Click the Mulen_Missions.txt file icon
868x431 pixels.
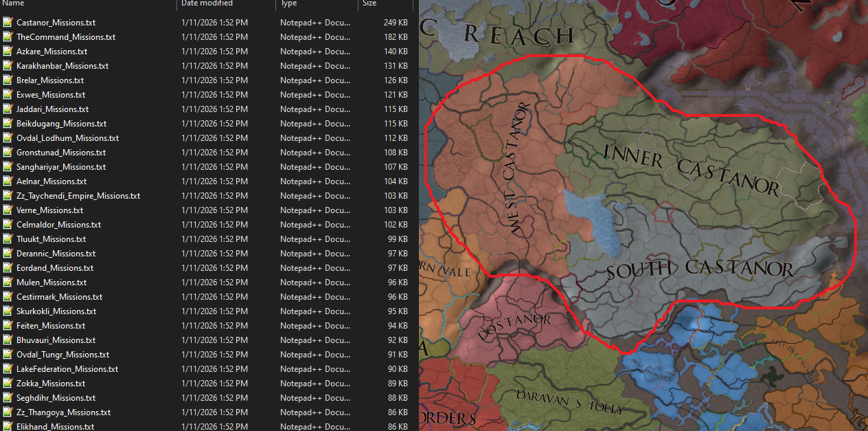pos(8,283)
